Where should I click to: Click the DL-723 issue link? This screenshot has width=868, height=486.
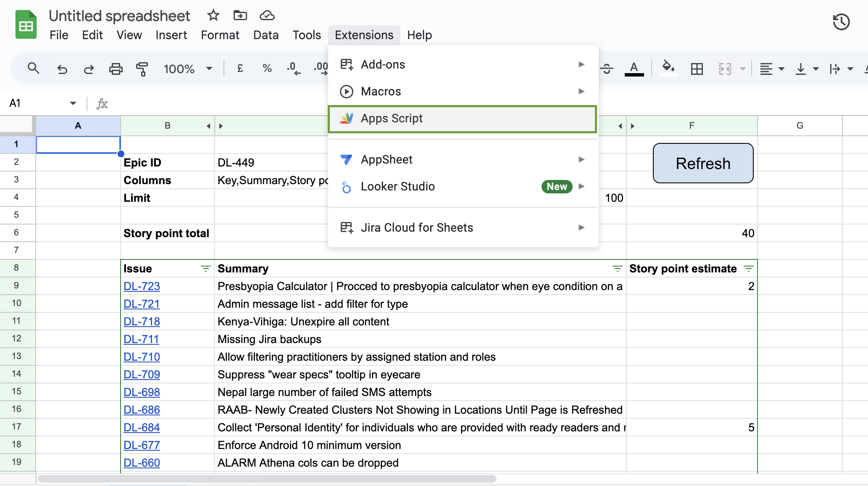click(x=141, y=286)
